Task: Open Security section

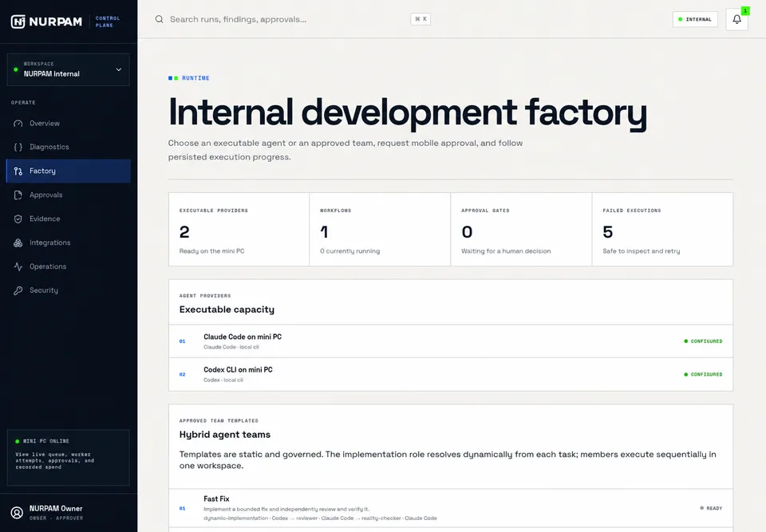Action: pyautogui.click(x=69, y=290)
